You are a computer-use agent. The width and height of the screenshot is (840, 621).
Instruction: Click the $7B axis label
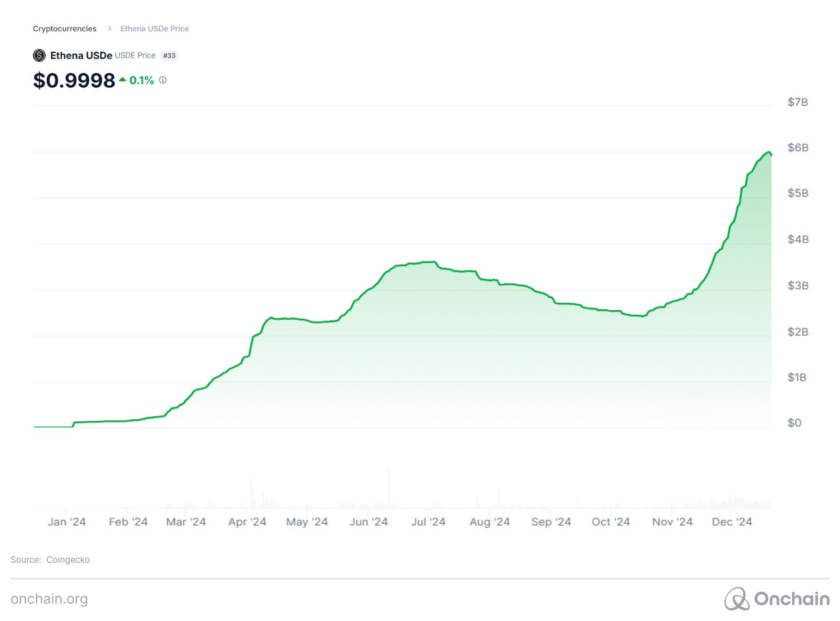click(798, 102)
